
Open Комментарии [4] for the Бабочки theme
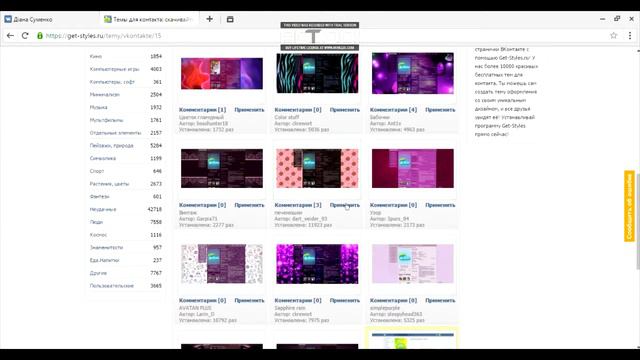click(393, 110)
